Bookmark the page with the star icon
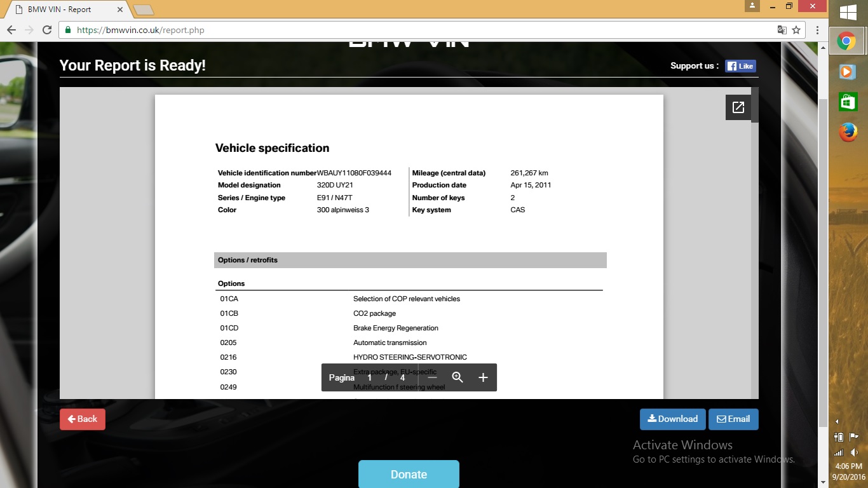The width and height of the screenshot is (868, 488). click(796, 30)
